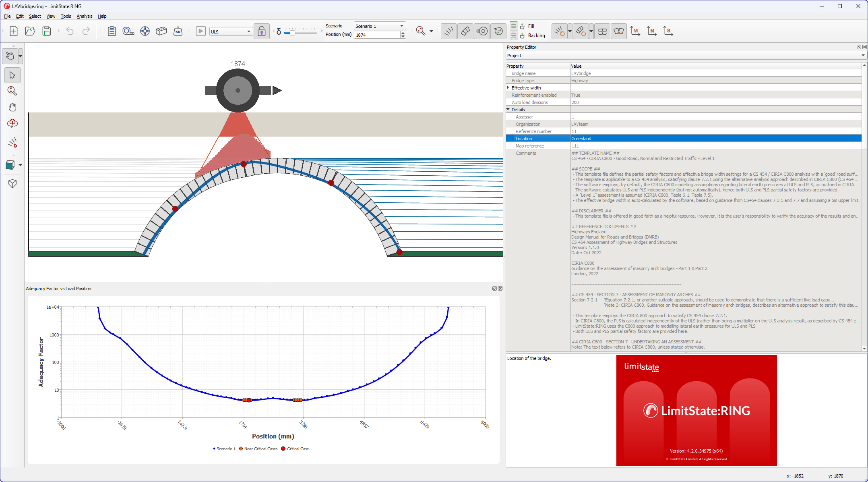This screenshot has width=868, height=482.
Task: Expand the Effective width property
Action: click(x=508, y=87)
